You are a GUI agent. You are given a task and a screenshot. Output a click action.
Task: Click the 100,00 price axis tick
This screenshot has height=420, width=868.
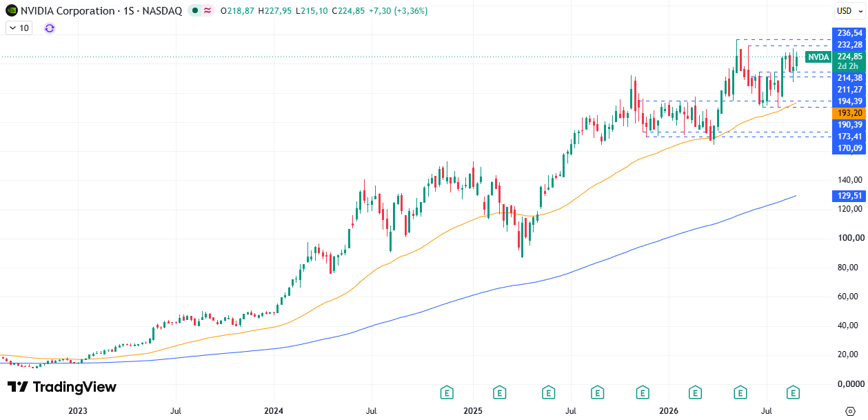[851, 239]
